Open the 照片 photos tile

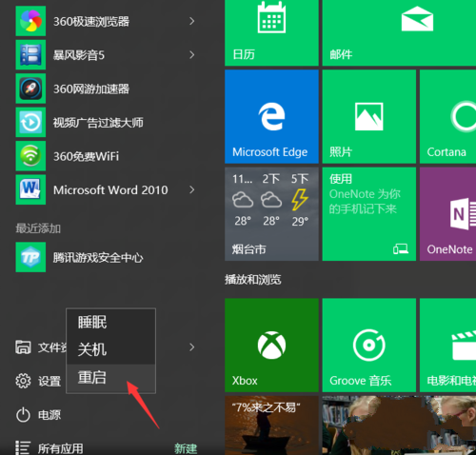[369, 116]
